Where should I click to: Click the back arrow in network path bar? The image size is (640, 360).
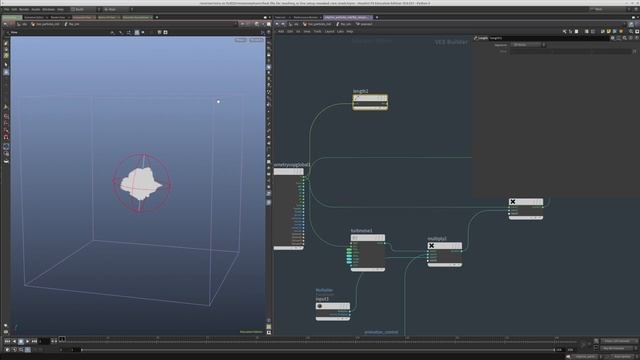coord(278,24)
